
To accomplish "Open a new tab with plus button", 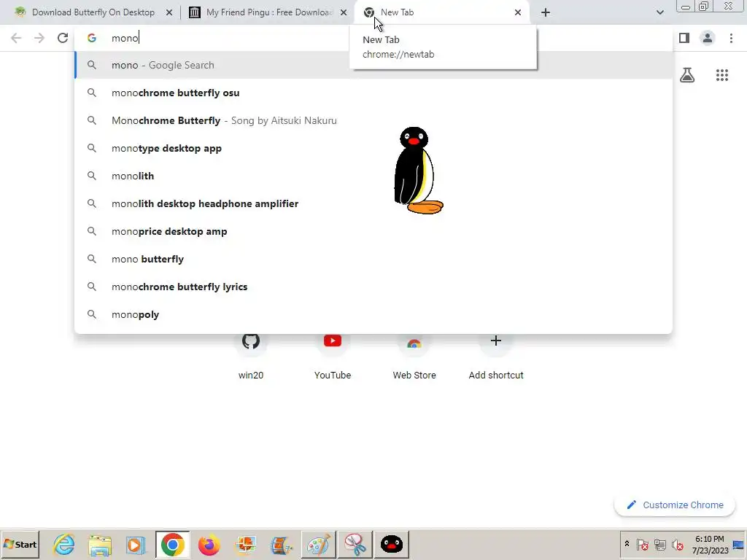I will click(546, 12).
